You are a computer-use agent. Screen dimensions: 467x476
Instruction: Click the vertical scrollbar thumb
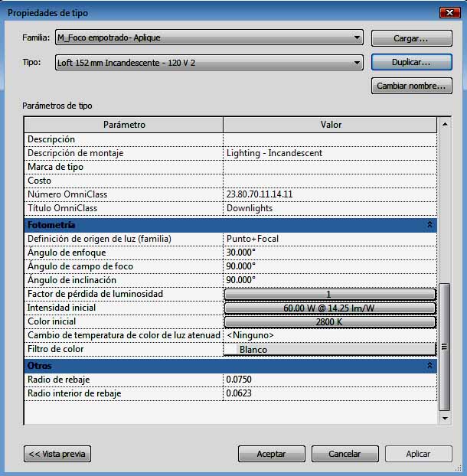(444, 347)
